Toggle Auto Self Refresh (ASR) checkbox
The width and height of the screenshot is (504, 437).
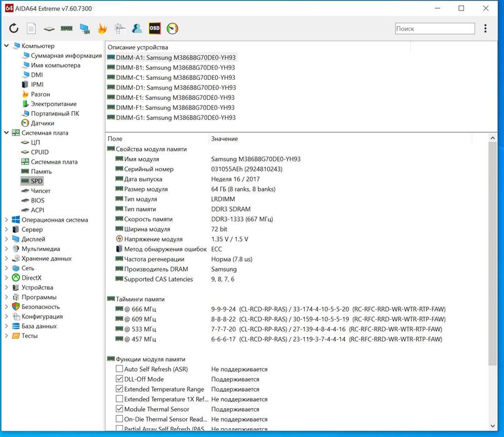[119, 368]
